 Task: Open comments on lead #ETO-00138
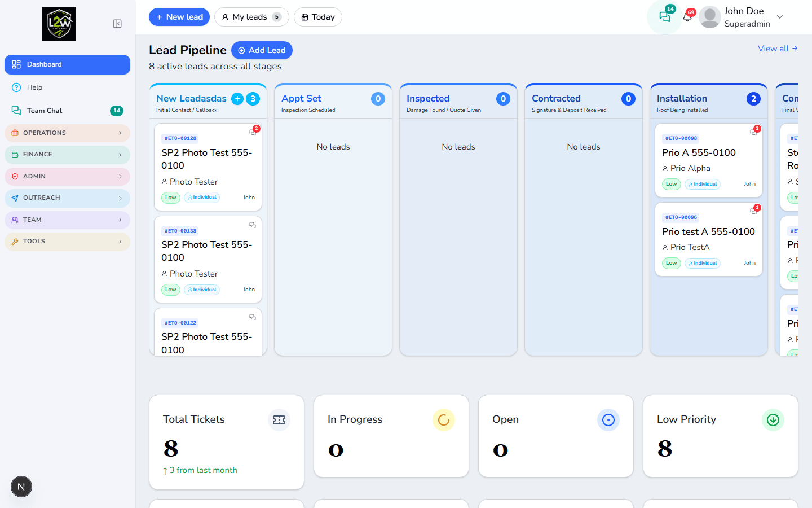[253, 225]
